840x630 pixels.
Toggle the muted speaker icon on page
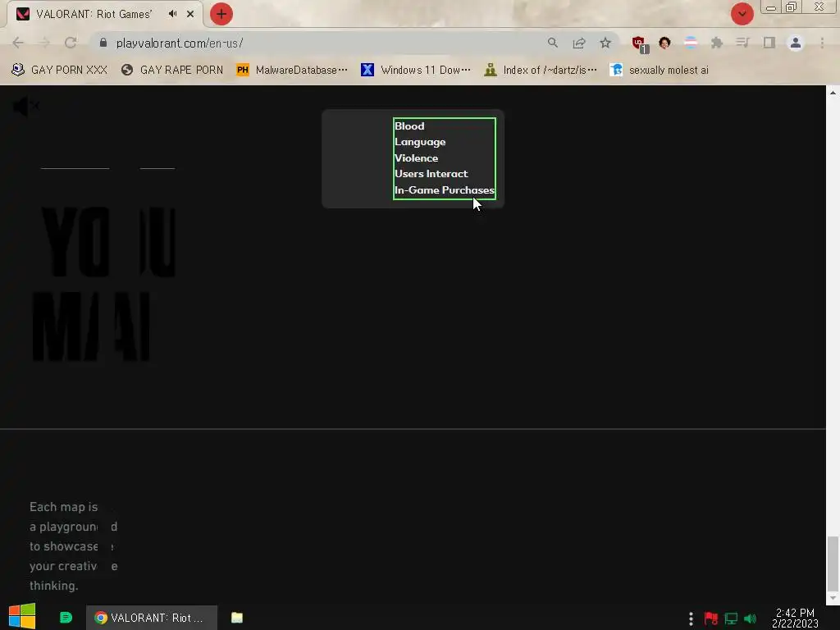pyautogui.click(x=25, y=107)
